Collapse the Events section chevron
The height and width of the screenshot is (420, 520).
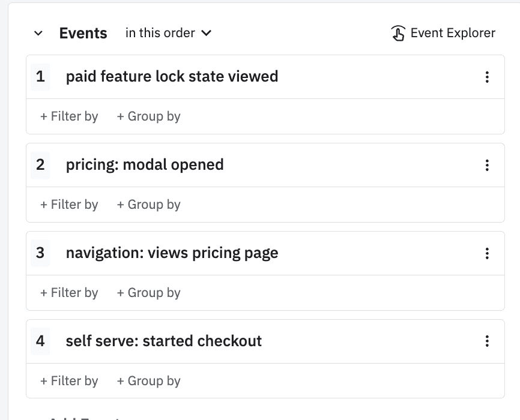[x=38, y=33]
